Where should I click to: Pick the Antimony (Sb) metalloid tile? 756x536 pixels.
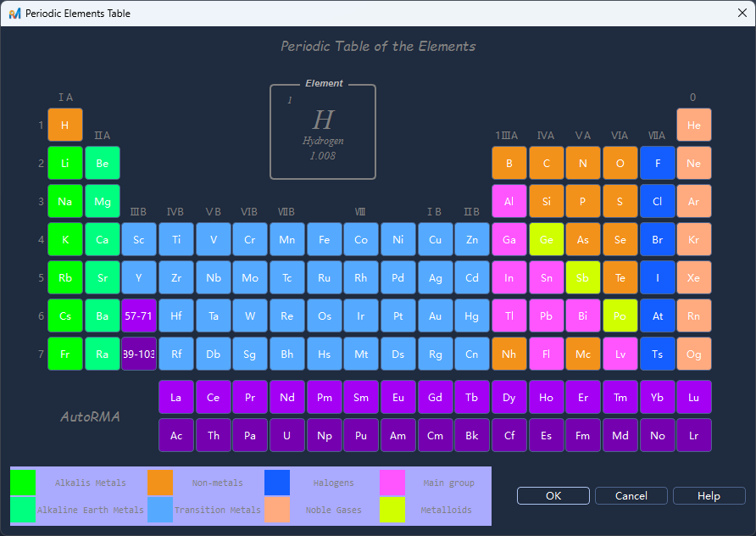tap(583, 277)
